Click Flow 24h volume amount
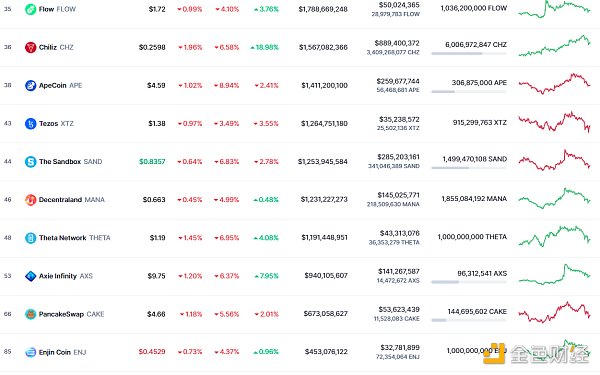Viewport: 600px width, 375px height. [399, 5]
